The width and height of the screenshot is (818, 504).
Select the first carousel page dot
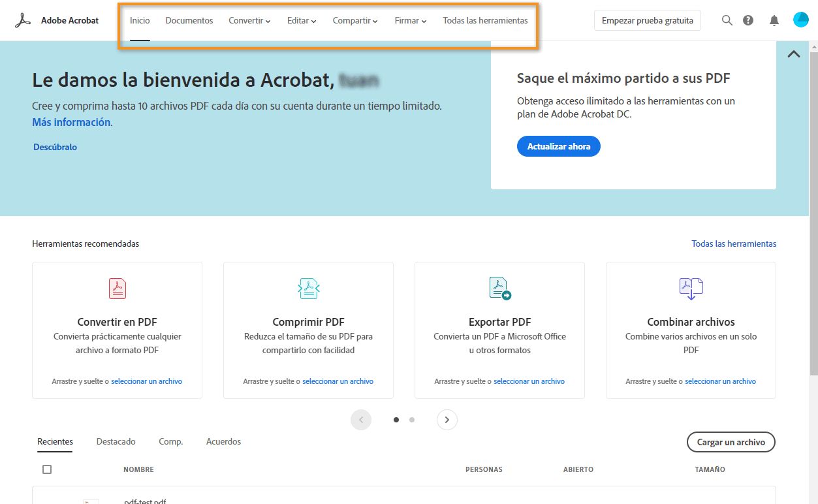point(396,420)
